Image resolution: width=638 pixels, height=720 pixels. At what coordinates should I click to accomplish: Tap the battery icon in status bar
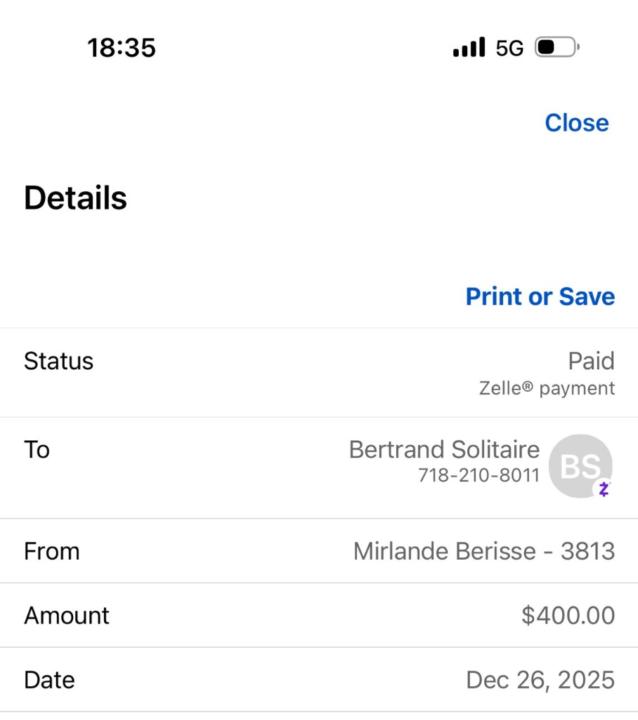tap(556, 47)
